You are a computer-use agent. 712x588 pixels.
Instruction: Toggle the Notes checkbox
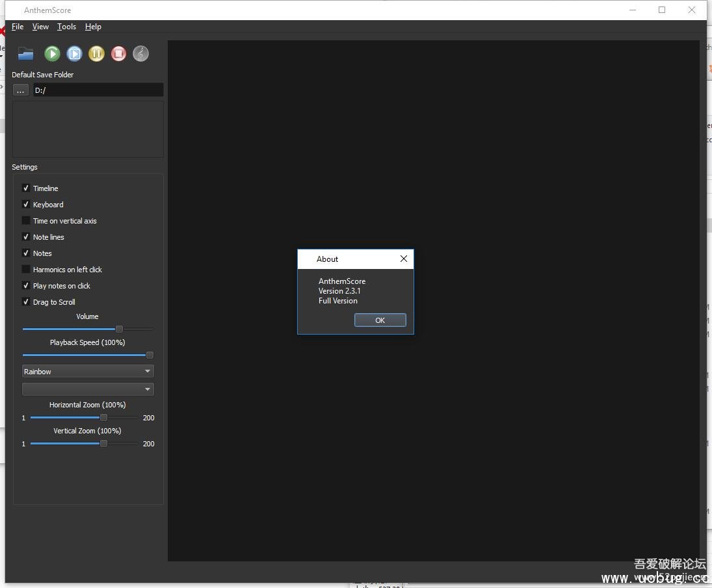26,253
